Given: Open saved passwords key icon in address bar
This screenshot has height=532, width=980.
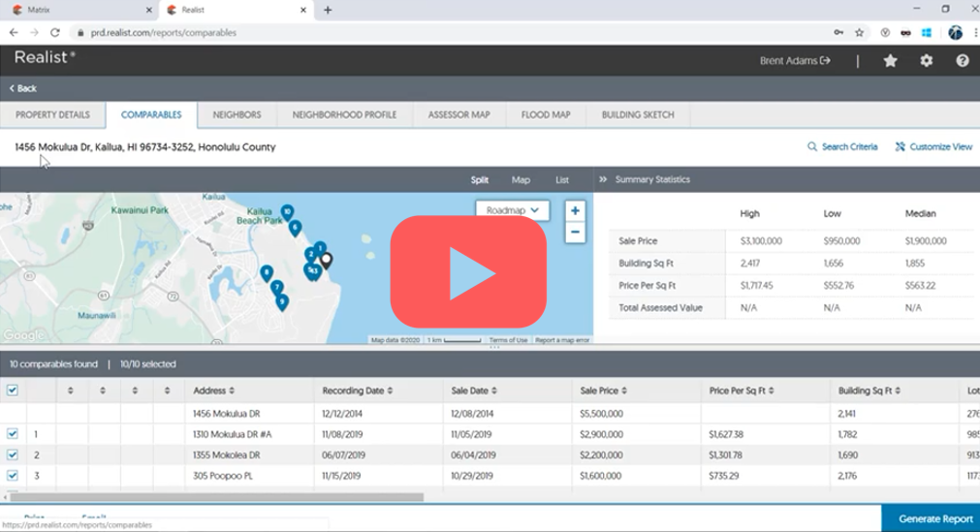Looking at the screenshot, I should click(838, 33).
